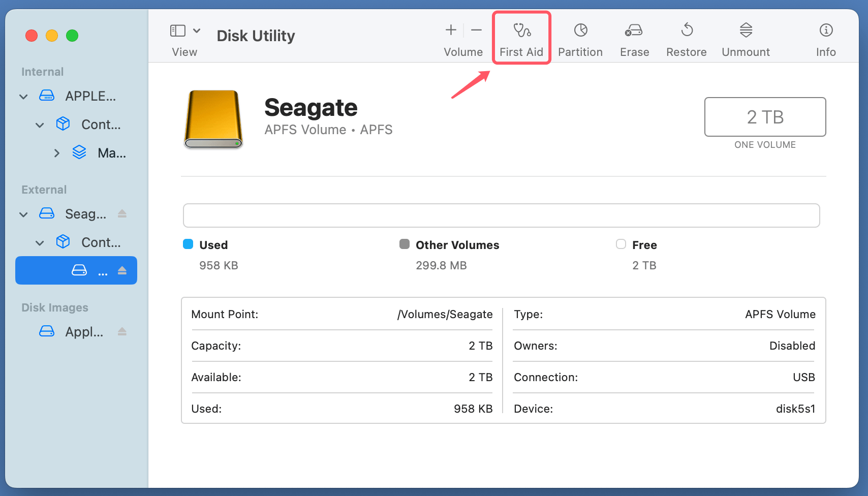This screenshot has width=868, height=496.
Task: Open the View options dropdown arrow
Action: click(x=197, y=30)
